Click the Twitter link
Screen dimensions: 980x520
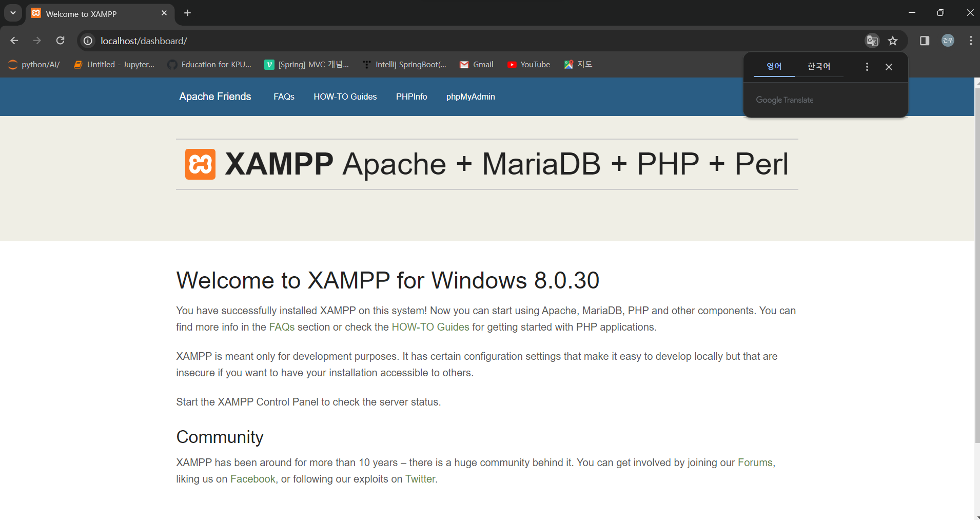click(x=420, y=479)
